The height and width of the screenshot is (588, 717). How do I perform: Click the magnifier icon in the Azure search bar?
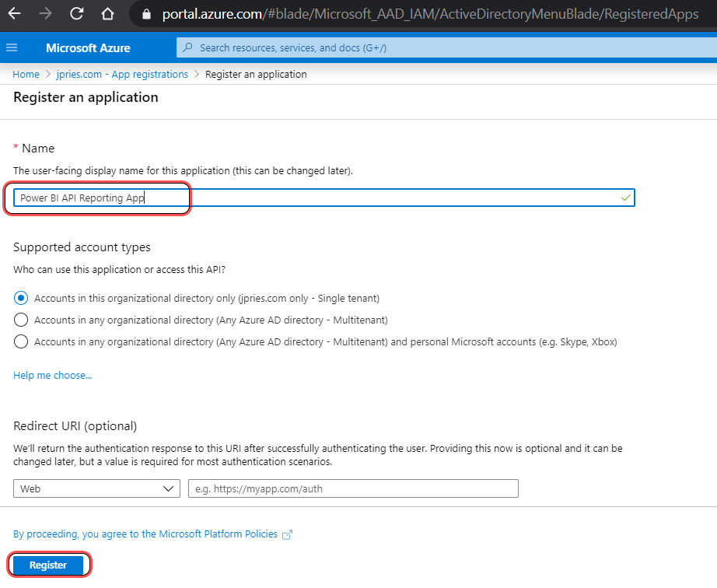tap(187, 48)
